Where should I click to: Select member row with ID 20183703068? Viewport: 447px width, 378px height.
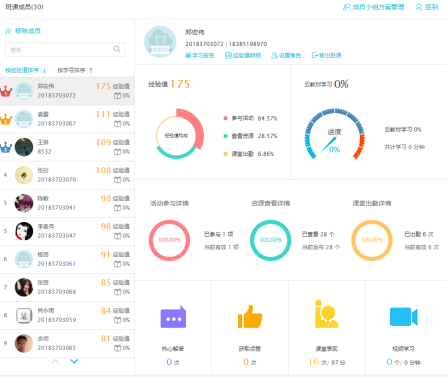coord(67,287)
